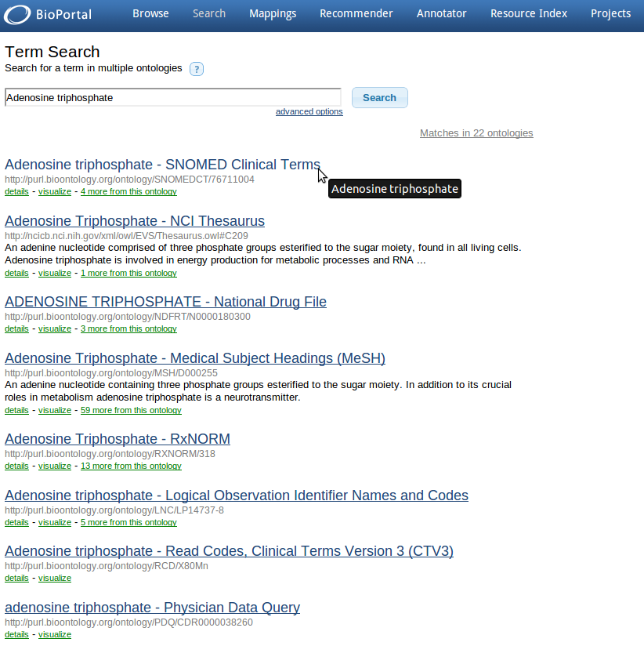Open details for the CTV3 result
644x646 pixels.
pyautogui.click(x=16, y=578)
